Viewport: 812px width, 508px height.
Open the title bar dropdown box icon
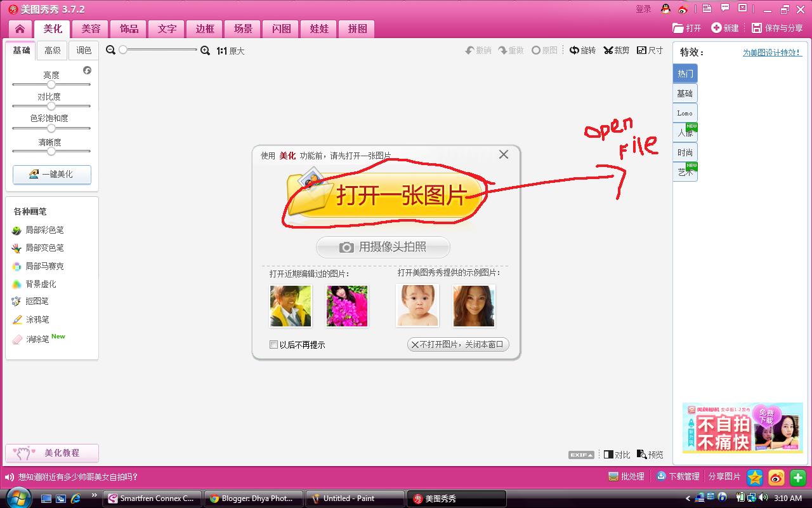pyautogui.click(x=743, y=9)
